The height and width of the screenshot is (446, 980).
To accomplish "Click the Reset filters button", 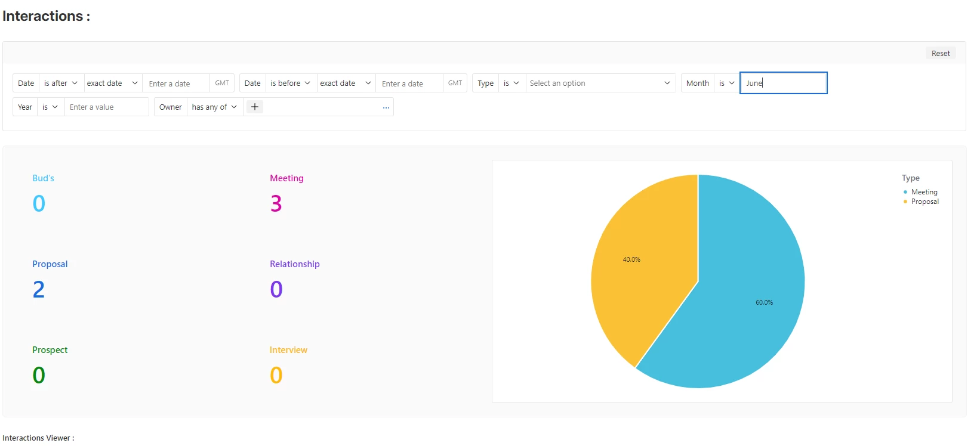I will pyautogui.click(x=941, y=53).
